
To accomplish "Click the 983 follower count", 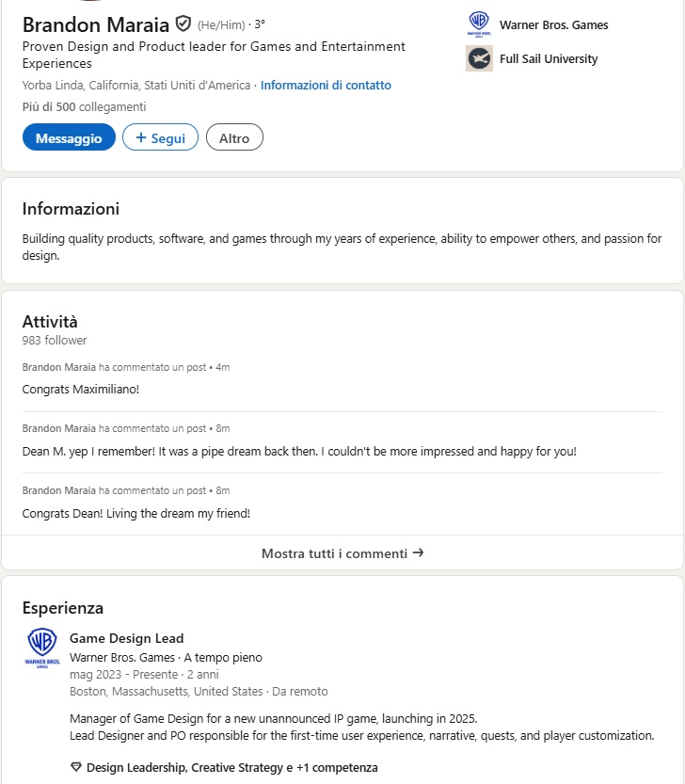I will click(x=54, y=340).
